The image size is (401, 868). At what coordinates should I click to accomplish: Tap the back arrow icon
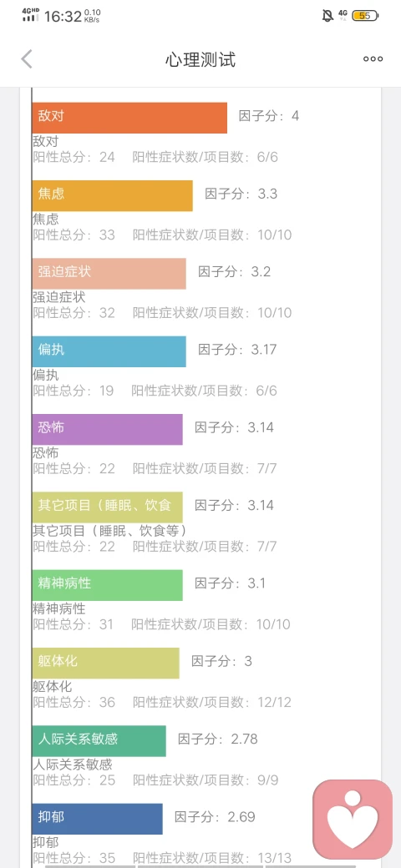(27, 59)
